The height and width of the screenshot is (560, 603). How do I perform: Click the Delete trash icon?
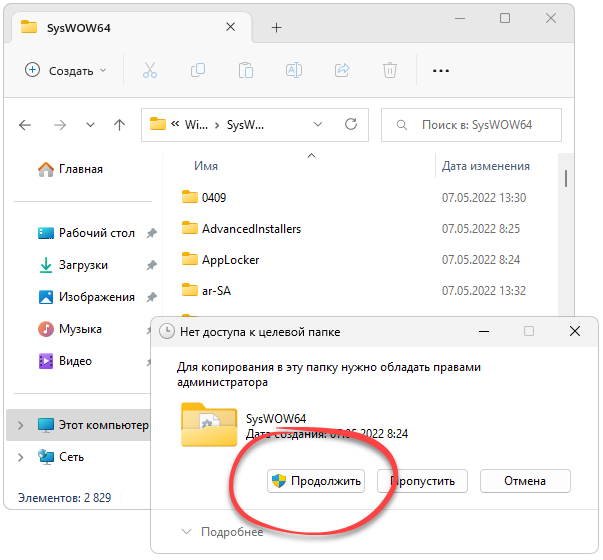pyautogui.click(x=390, y=70)
